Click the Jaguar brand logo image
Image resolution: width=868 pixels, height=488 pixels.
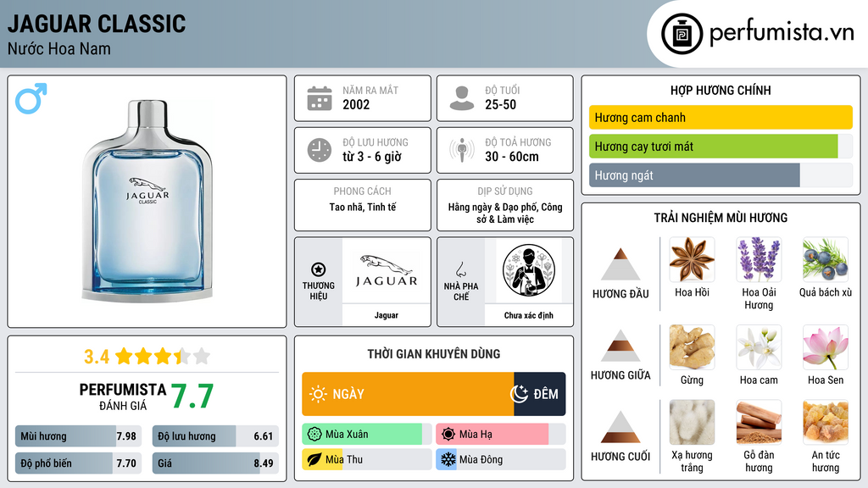tap(387, 270)
